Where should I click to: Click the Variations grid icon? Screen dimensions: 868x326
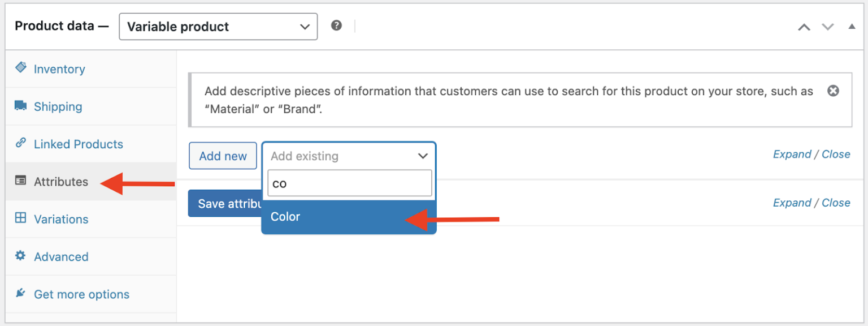[20, 219]
